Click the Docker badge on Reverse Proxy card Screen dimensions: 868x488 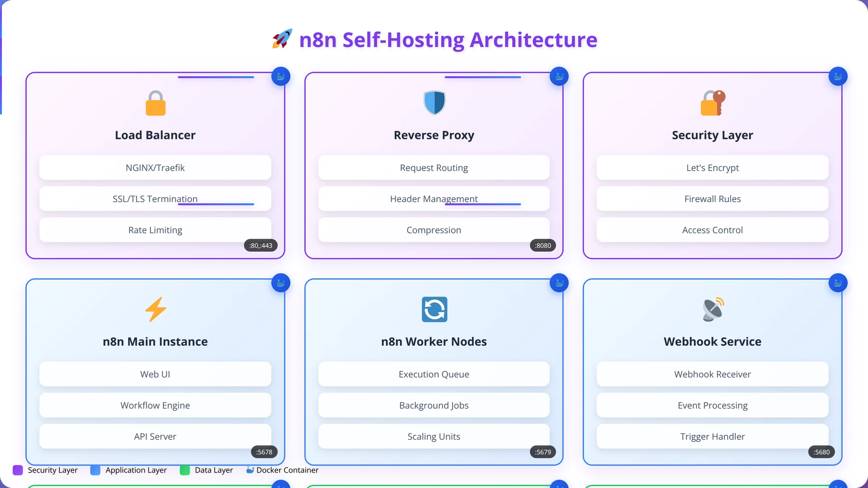559,76
